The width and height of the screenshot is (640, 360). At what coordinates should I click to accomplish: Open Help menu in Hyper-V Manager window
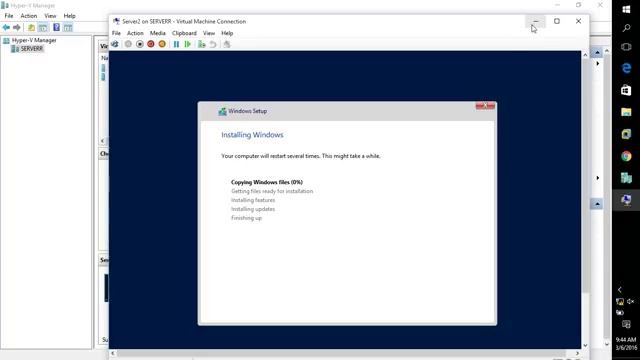(69, 16)
